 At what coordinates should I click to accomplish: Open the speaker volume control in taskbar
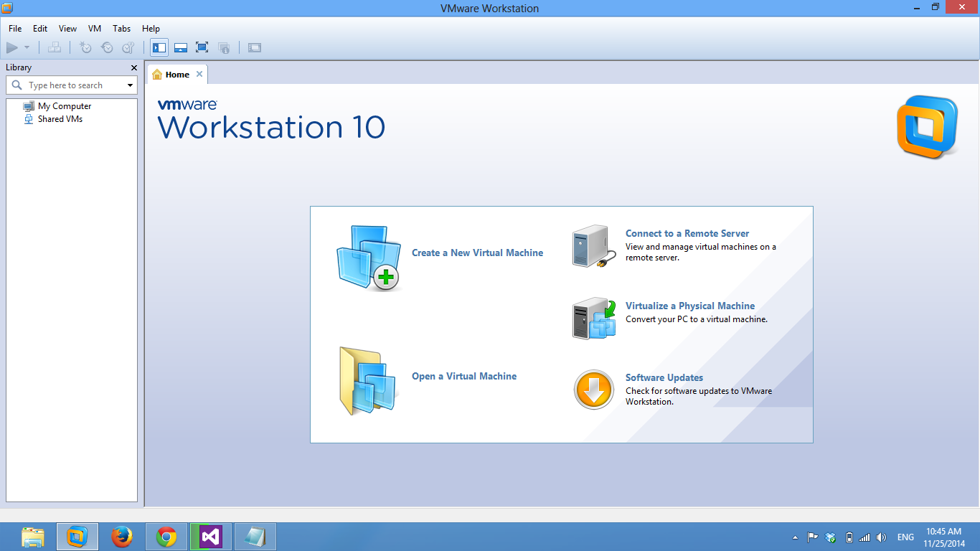881,537
